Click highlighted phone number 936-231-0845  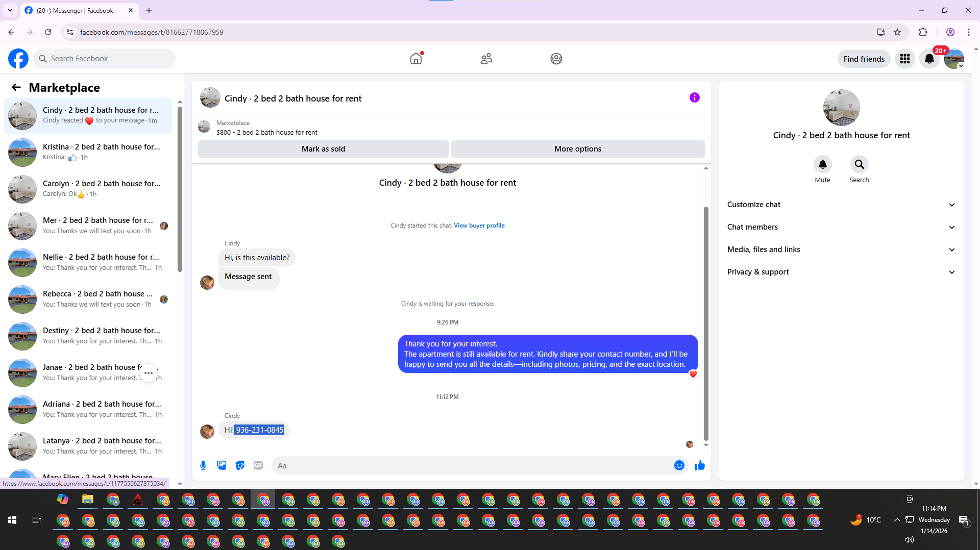(259, 430)
